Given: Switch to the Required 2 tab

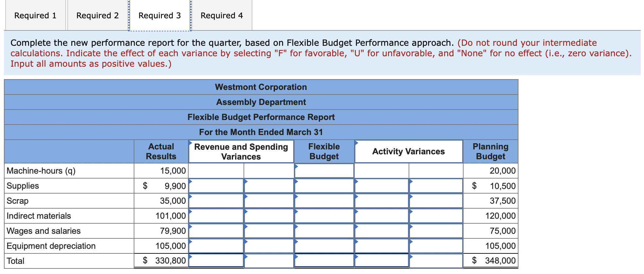Looking at the screenshot, I should [x=96, y=15].
